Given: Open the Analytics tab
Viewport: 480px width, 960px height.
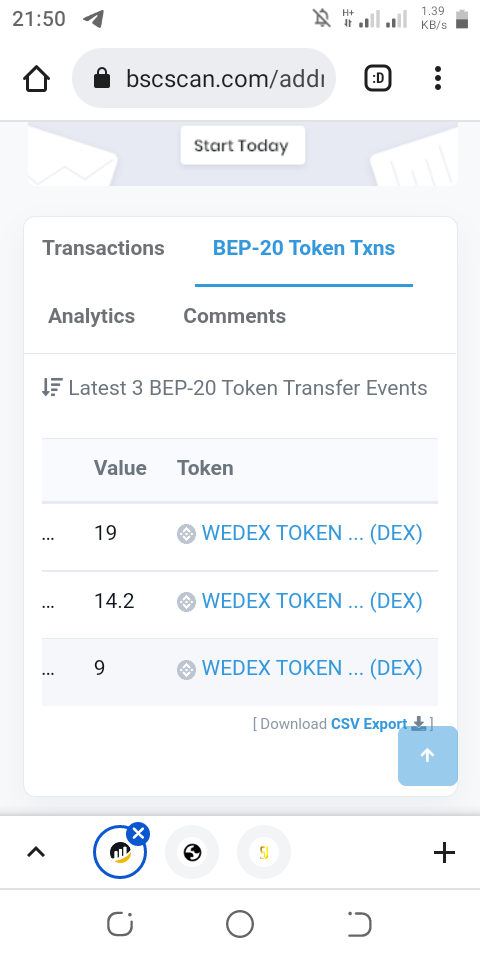Looking at the screenshot, I should pos(91,316).
